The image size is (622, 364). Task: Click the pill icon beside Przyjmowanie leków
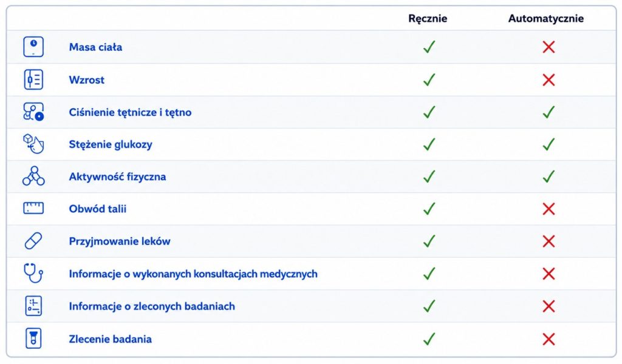point(33,241)
